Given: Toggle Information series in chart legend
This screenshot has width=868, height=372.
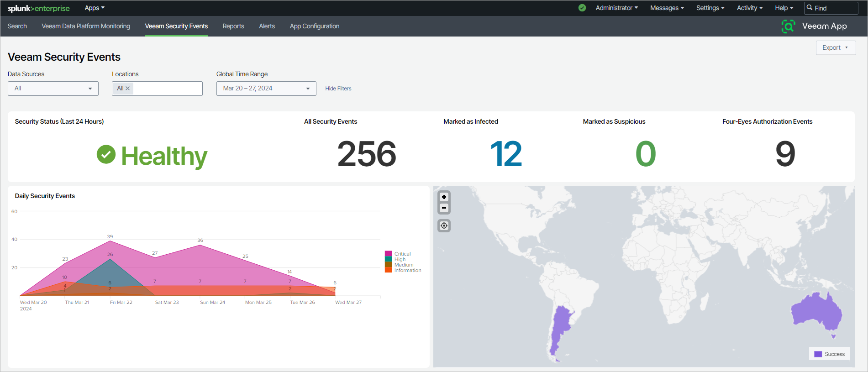Looking at the screenshot, I should [403, 270].
